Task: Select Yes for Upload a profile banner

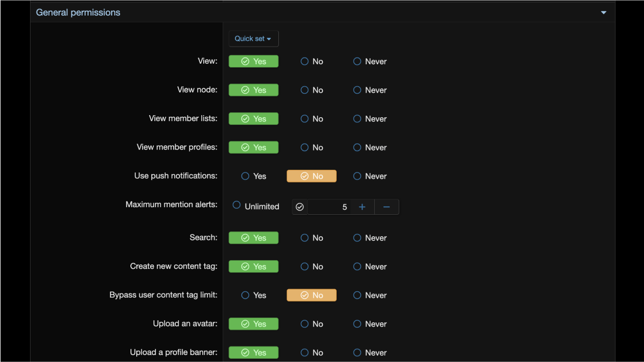Action: pos(254,352)
